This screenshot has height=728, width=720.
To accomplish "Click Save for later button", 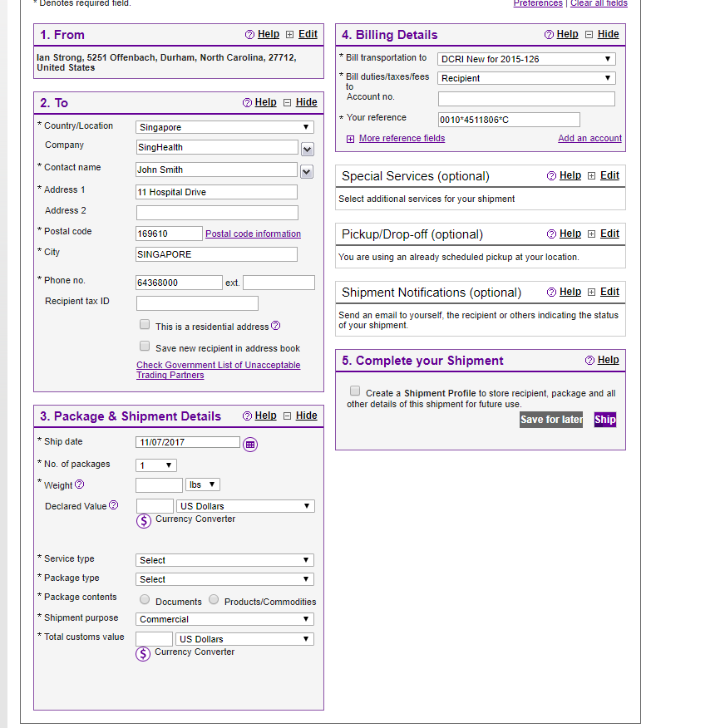I will pos(551,420).
